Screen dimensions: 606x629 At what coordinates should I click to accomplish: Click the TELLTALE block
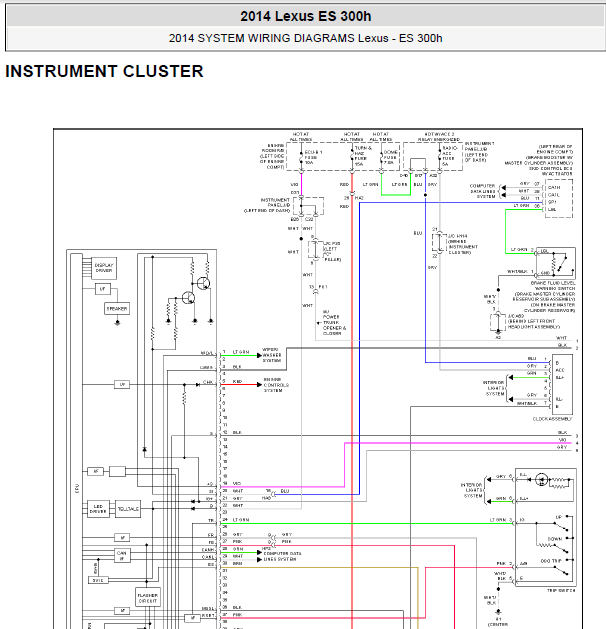click(128, 509)
